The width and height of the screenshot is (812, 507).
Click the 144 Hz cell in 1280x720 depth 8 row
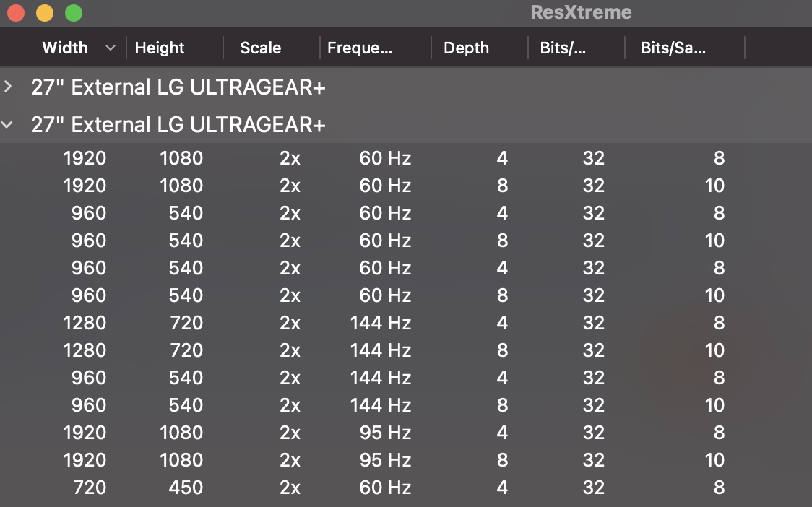point(381,350)
